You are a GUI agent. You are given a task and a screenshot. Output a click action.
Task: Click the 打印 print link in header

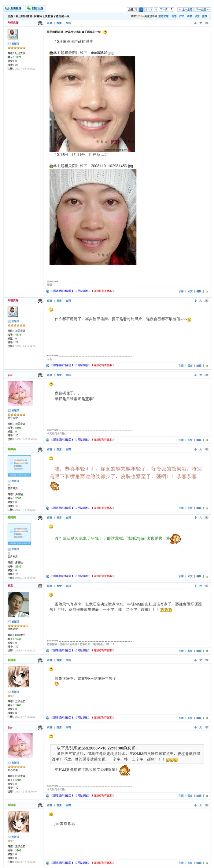point(182,16)
